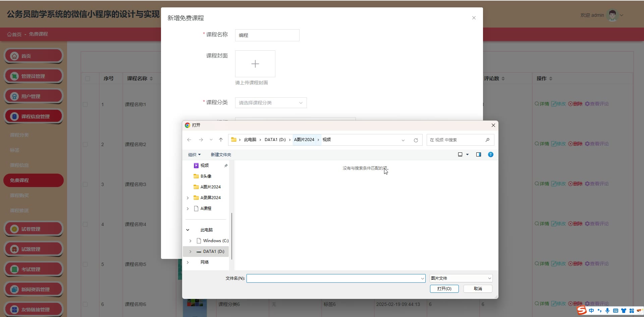This screenshot has height=317, width=644.
Task: Click the 打开(O) button
Action: (x=444, y=289)
